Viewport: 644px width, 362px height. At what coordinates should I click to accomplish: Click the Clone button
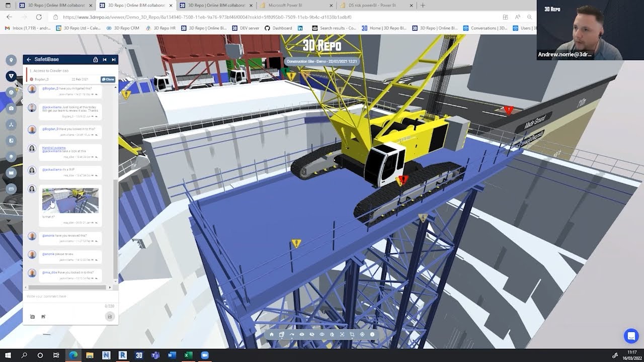click(x=108, y=79)
